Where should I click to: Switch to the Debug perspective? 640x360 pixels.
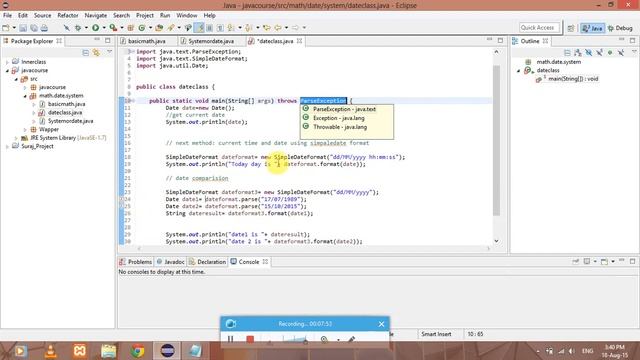coord(620,28)
